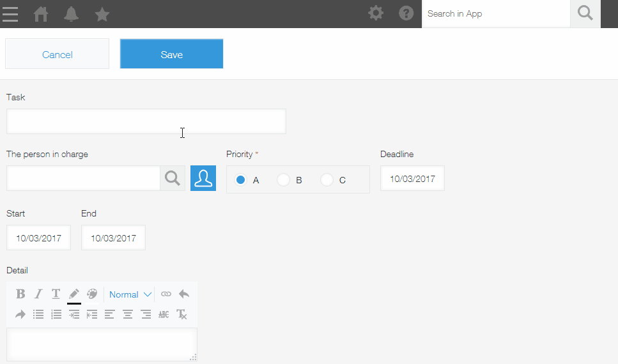Decrease indent in Detail editor
This screenshot has width=618, height=364.
click(92, 314)
